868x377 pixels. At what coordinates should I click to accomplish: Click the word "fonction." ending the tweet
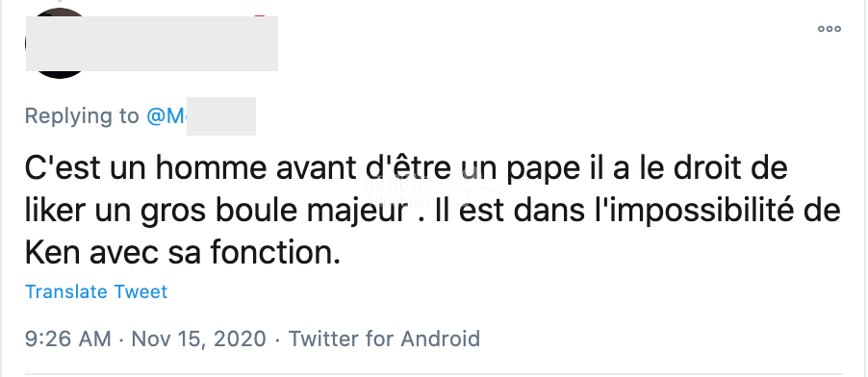click(274, 253)
